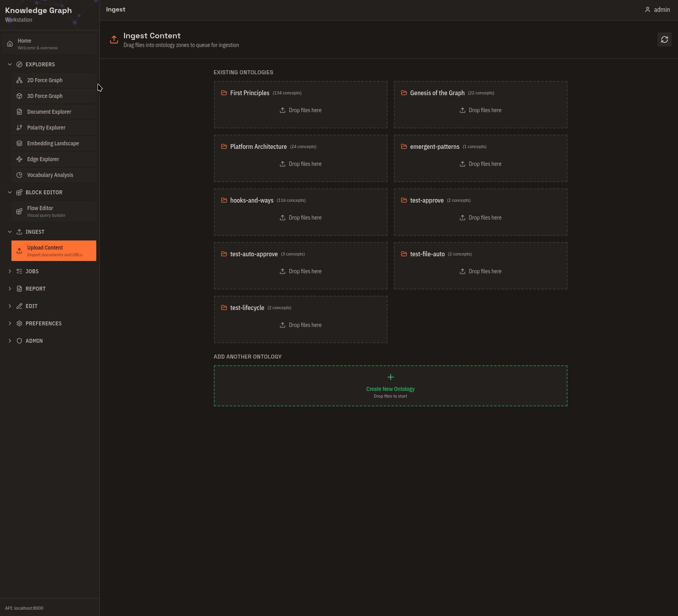
Task: Click the refresh icon in the Ingest header
Action: coord(664,39)
